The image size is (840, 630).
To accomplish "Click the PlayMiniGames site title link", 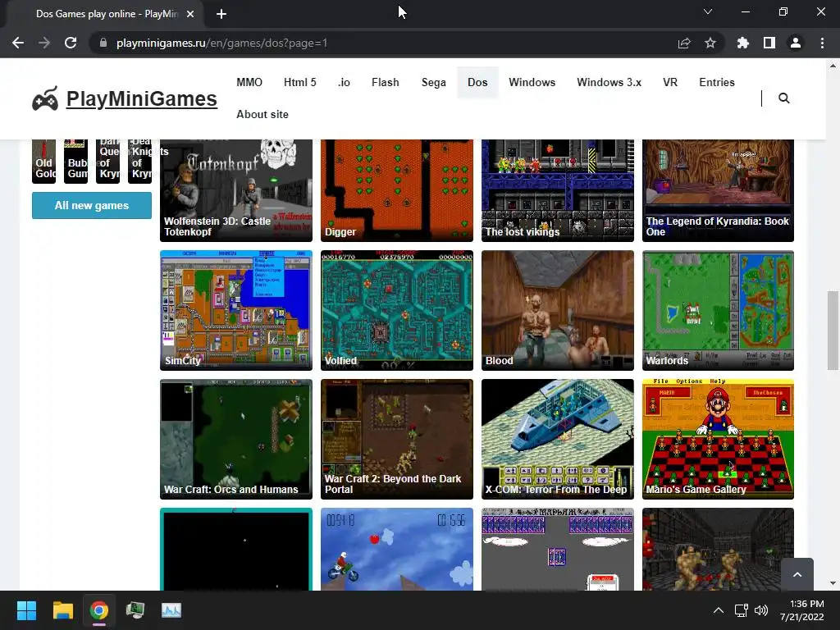I will 141,98.
